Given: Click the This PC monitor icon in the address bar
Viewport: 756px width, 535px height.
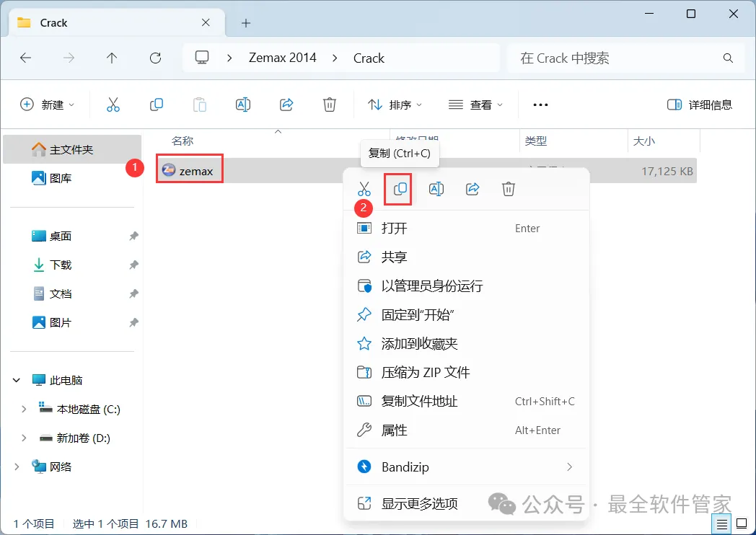Looking at the screenshot, I should 201,58.
